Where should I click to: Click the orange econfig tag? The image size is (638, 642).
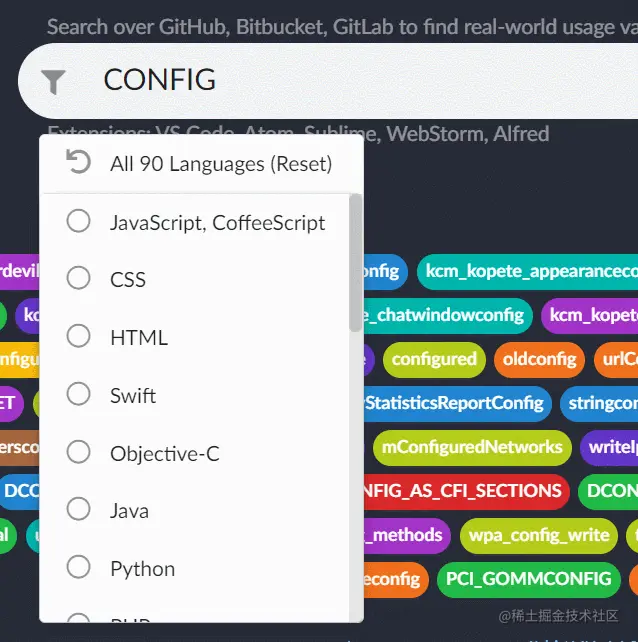(x=396, y=580)
